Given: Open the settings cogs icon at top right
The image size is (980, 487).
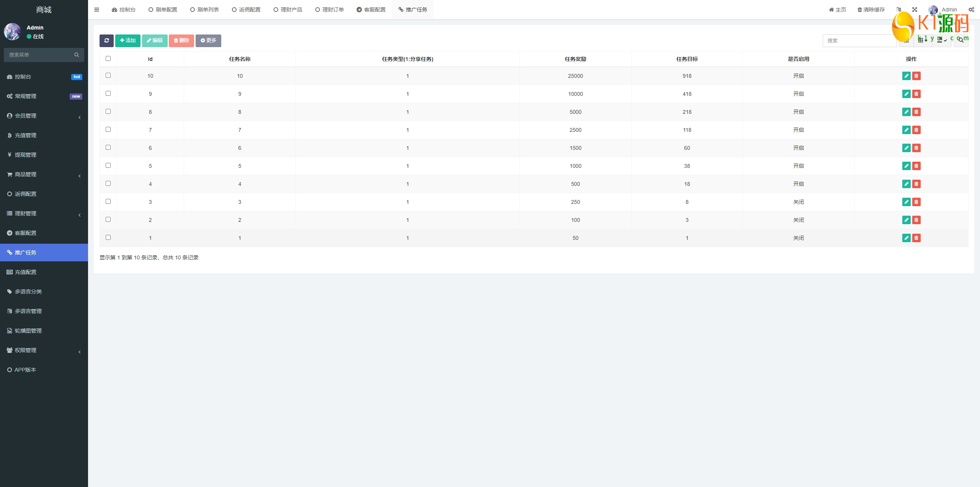Looking at the screenshot, I should tap(971, 10).
